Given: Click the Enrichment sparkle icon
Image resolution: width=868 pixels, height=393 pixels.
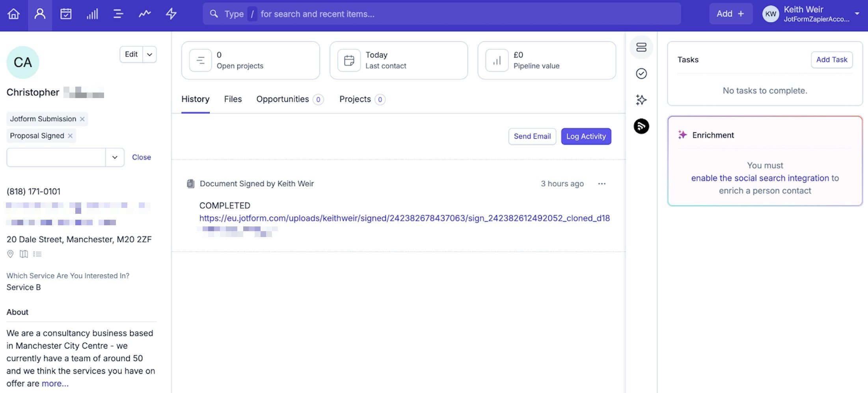Looking at the screenshot, I should pyautogui.click(x=682, y=135).
